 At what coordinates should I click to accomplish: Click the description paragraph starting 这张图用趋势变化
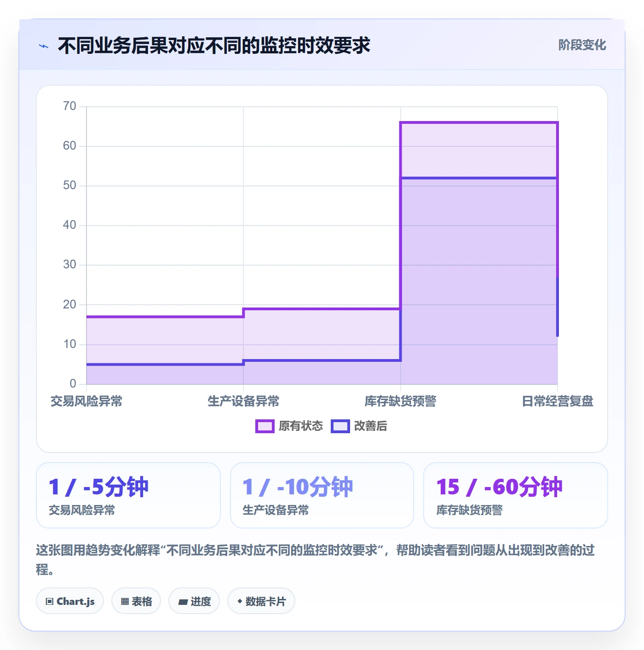tap(316, 559)
